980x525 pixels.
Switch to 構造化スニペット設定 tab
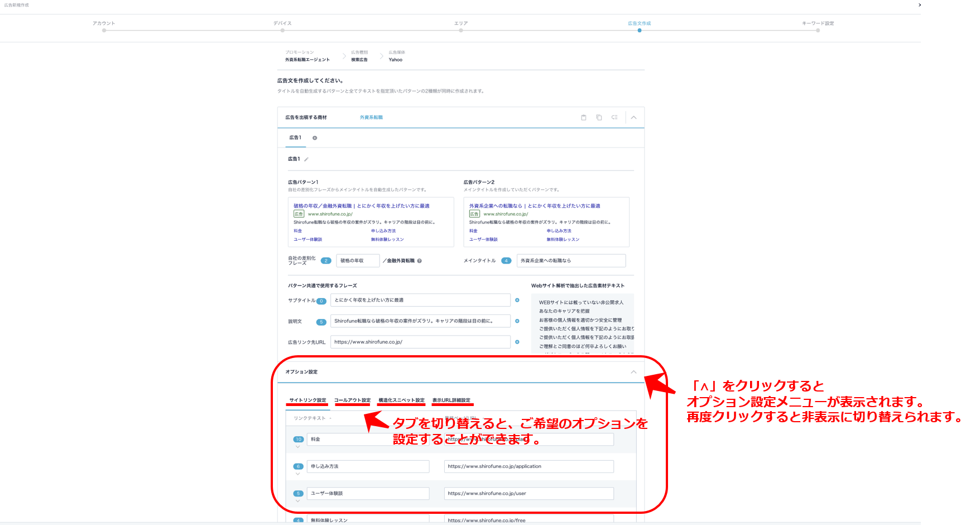(401, 400)
